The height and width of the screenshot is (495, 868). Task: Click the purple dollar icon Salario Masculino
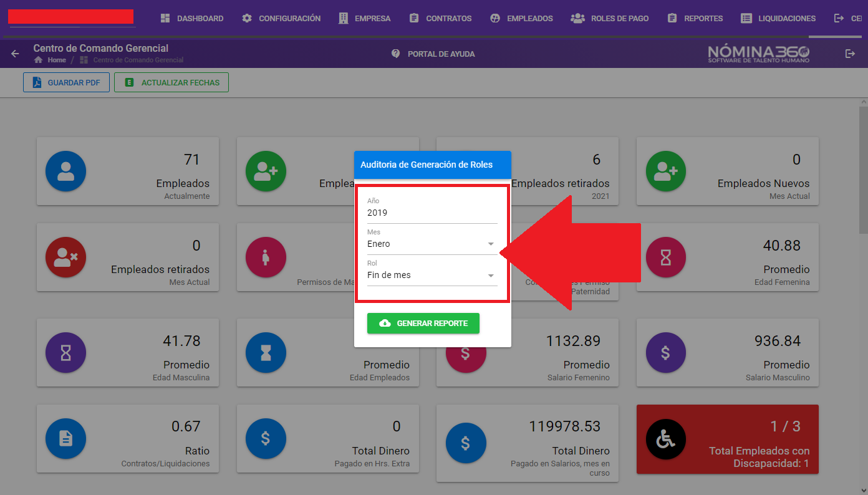pos(665,352)
